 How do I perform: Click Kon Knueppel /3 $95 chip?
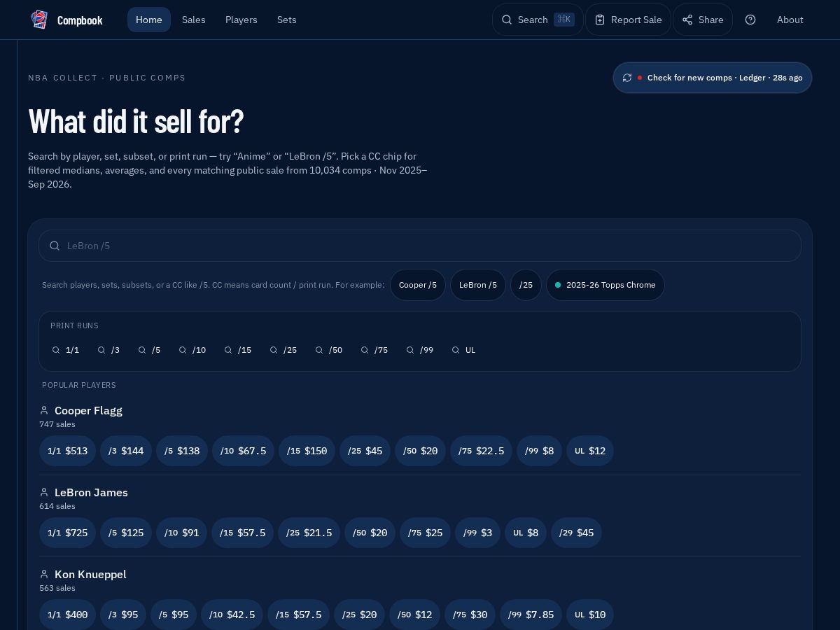coord(123,615)
